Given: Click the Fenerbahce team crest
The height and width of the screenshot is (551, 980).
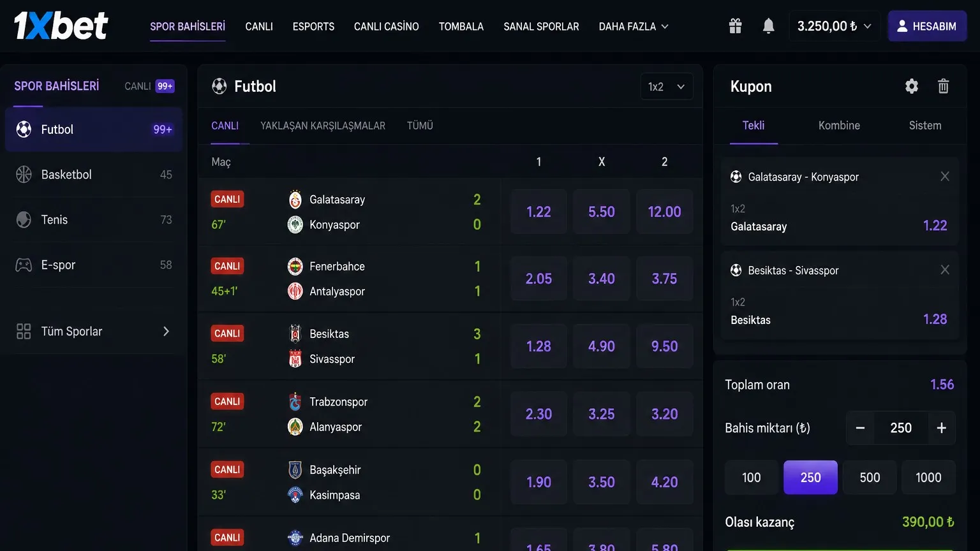Looking at the screenshot, I should pyautogui.click(x=295, y=266).
